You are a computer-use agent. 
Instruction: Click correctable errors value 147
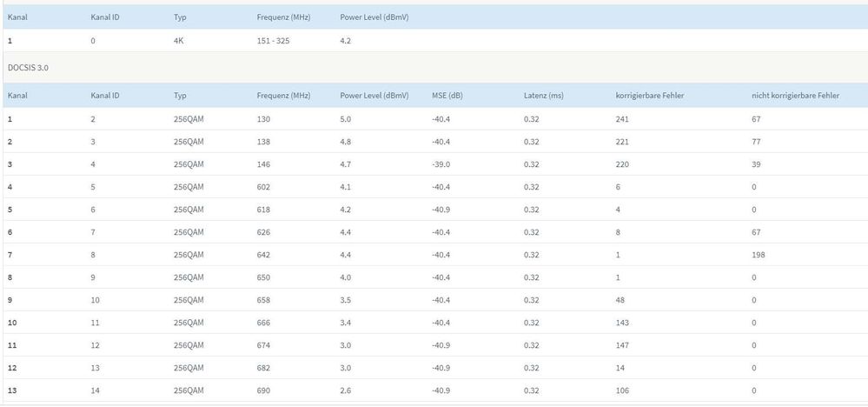click(622, 345)
